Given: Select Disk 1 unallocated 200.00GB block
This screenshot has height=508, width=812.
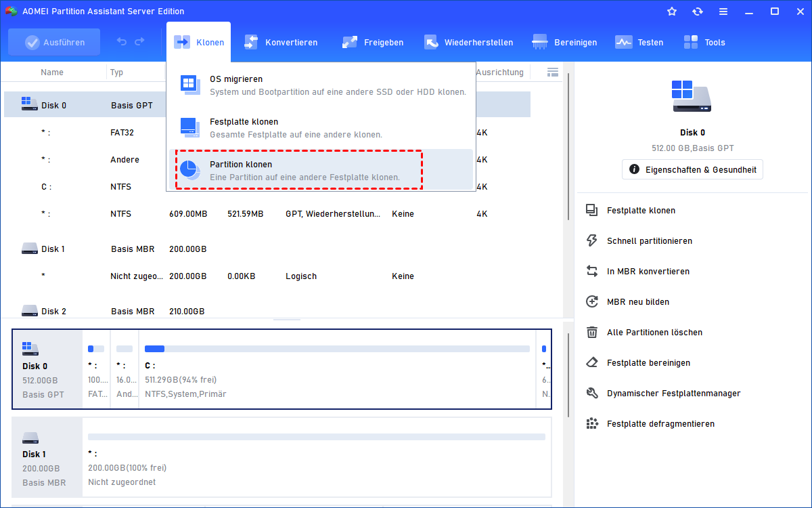Looking at the screenshot, I should pos(317,457).
